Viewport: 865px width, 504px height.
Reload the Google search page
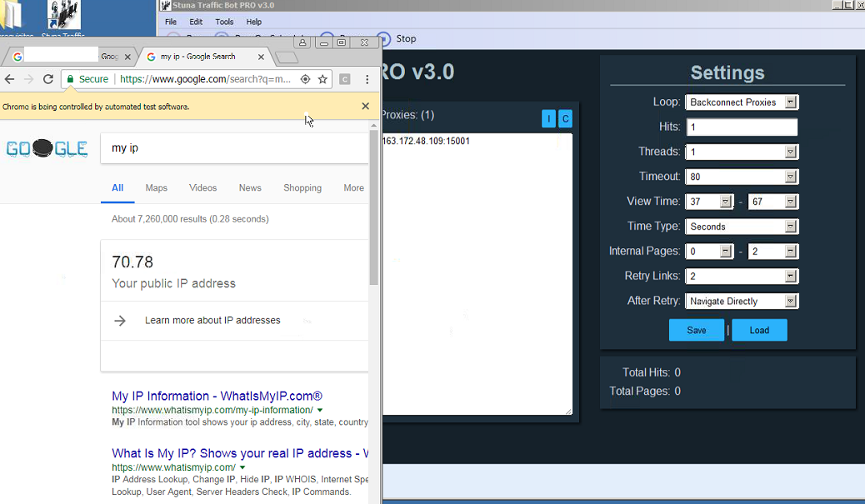click(48, 79)
